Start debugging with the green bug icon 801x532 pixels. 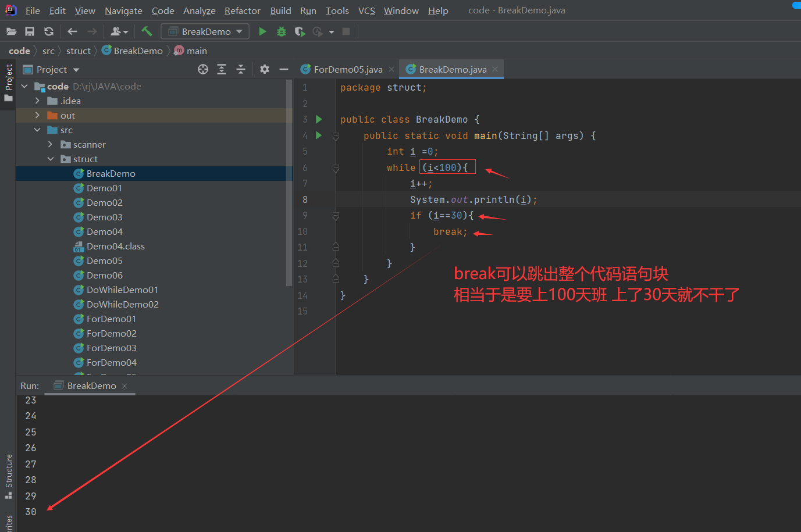(282, 31)
